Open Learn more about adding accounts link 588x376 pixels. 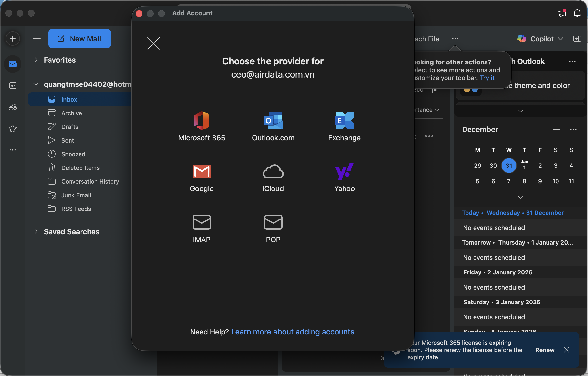pos(292,332)
